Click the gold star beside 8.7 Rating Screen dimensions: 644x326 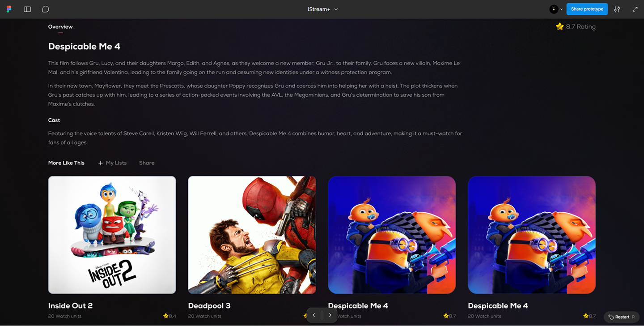click(x=559, y=26)
